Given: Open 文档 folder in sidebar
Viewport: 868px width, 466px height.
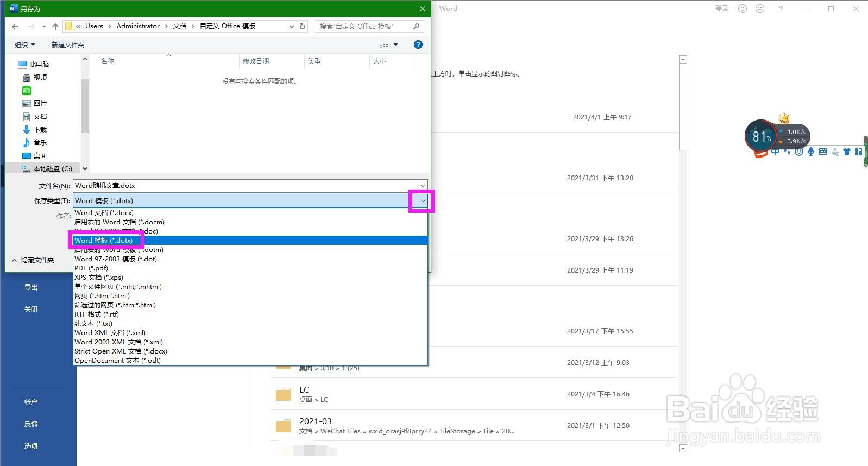Looking at the screenshot, I should [35, 116].
